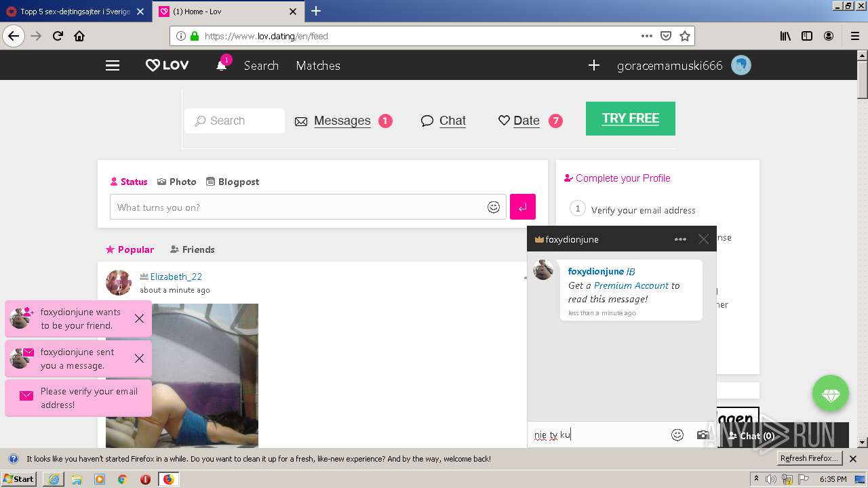The image size is (868, 488).
Task: Open the Premium Account link
Action: (x=631, y=285)
